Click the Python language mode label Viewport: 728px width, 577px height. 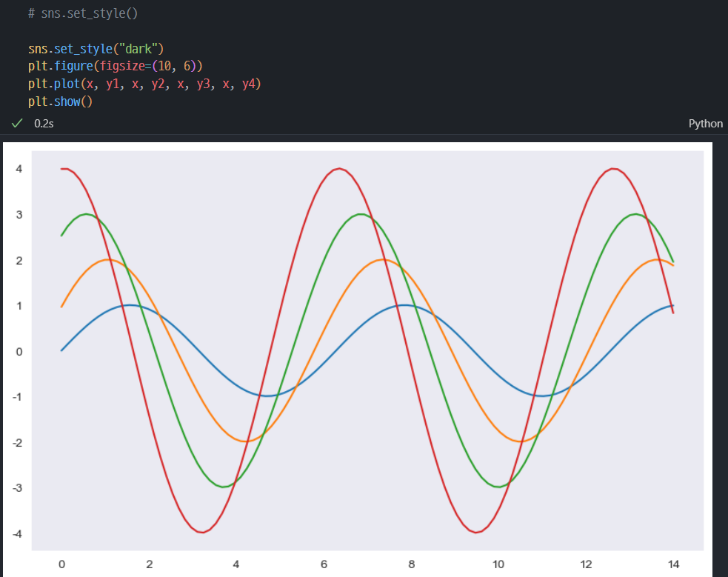pyautogui.click(x=705, y=124)
